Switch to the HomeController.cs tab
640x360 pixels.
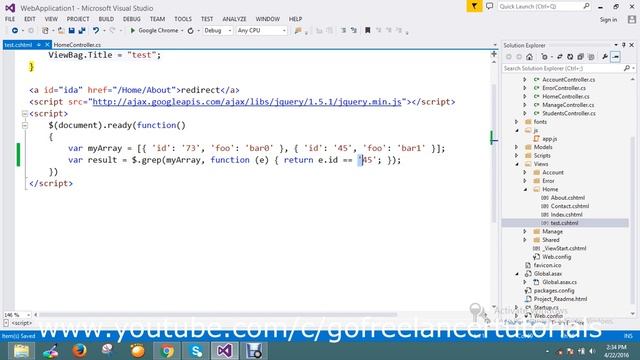click(x=77, y=45)
